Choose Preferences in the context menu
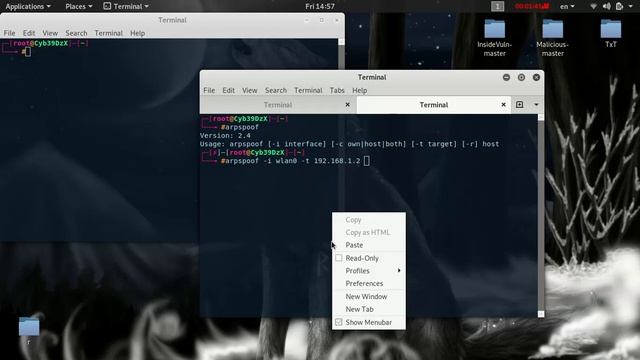The width and height of the screenshot is (640, 360). coord(369,283)
